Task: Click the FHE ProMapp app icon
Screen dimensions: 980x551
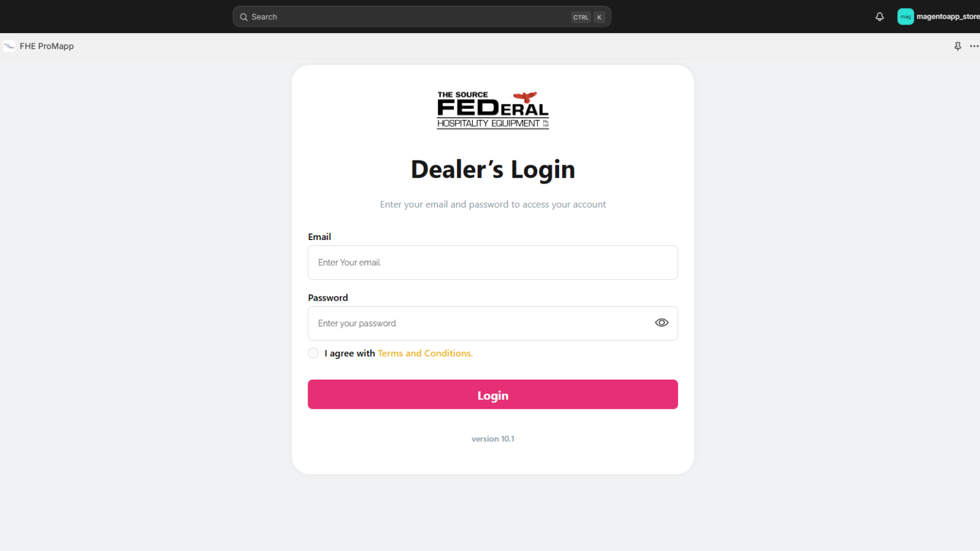Action: coord(9,46)
